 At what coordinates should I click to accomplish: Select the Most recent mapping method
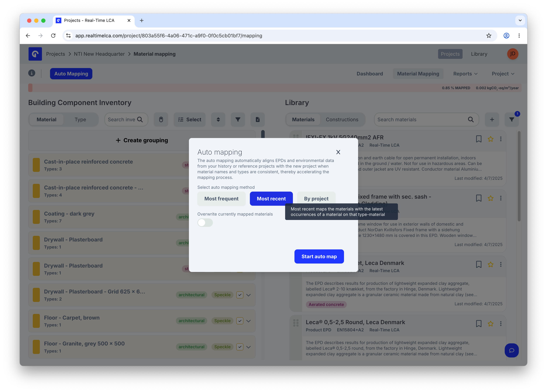click(271, 198)
